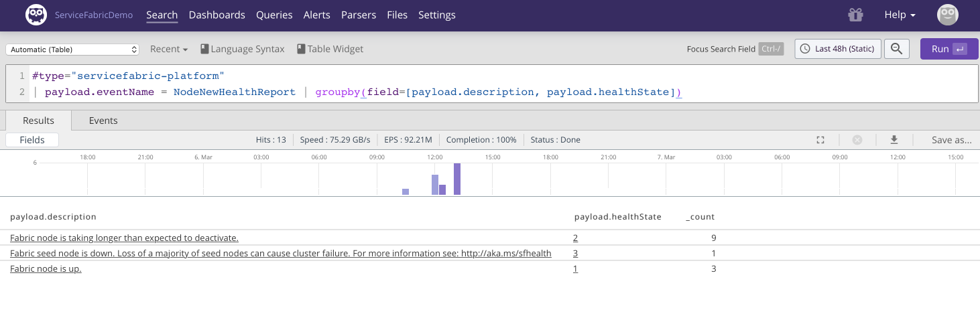This screenshot has height=330, width=980.
Task: Click the download results icon
Action: point(894,140)
